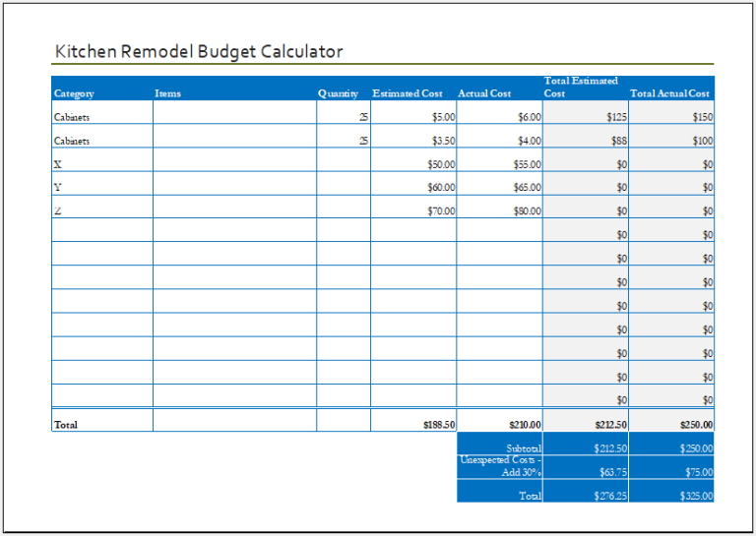Select the $5.00 estimated cost cell
Screen dimensions: 756x536
coord(414,117)
